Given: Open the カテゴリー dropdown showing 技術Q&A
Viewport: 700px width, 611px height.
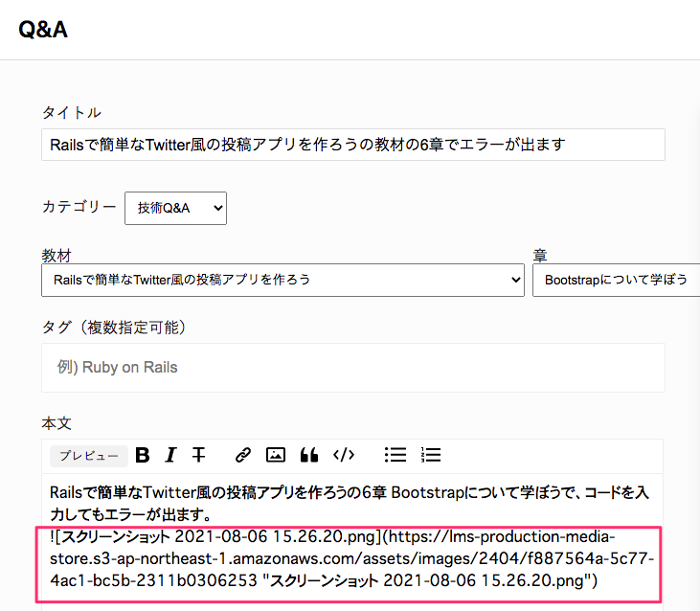Looking at the screenshot, I should pos(175,209).
